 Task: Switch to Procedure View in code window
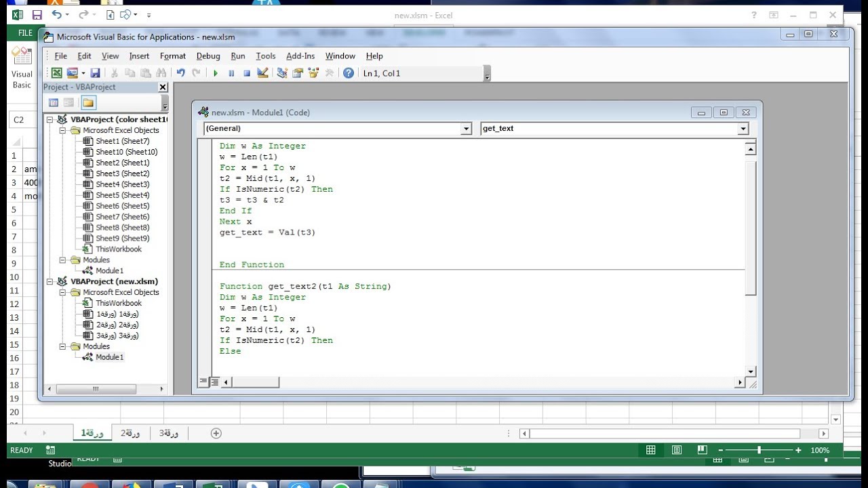click(x=203, y=382)
